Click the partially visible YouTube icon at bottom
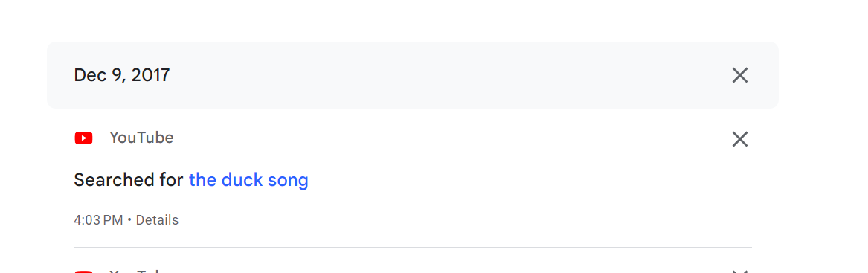The image size is (868, 273). click(x=83, y=272)
